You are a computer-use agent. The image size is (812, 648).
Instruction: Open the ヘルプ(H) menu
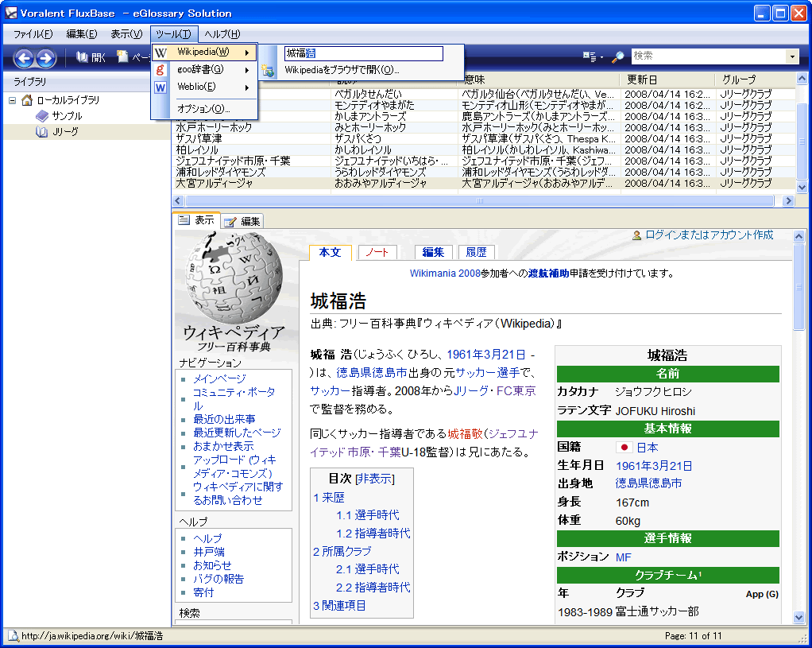tap(222, 34)
